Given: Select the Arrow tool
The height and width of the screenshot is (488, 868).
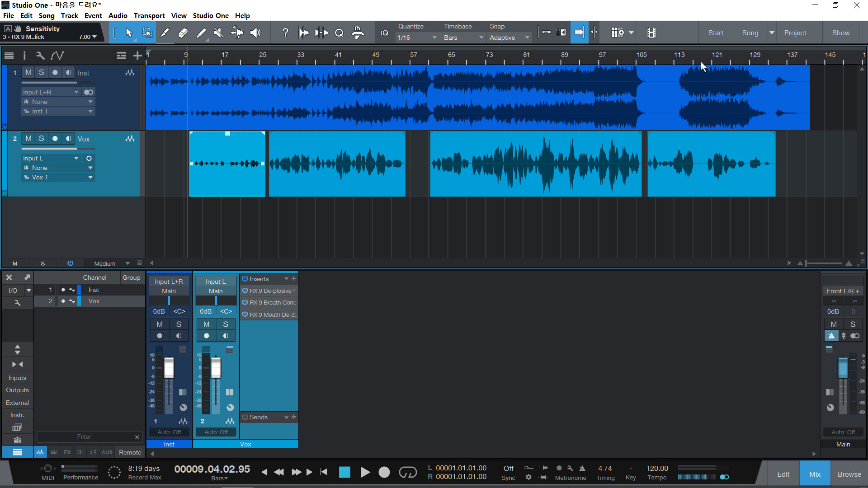Looking at the screenshot, I should [129, 33].
